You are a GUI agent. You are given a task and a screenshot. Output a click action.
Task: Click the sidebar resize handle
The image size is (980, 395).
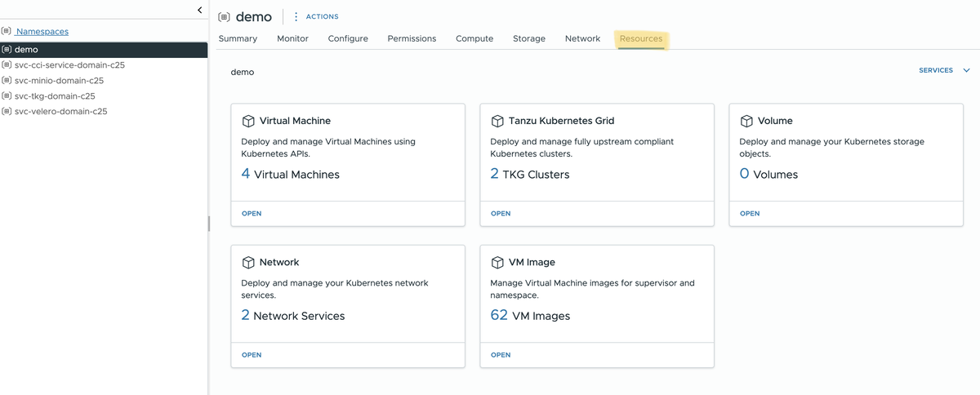(208, 223)
